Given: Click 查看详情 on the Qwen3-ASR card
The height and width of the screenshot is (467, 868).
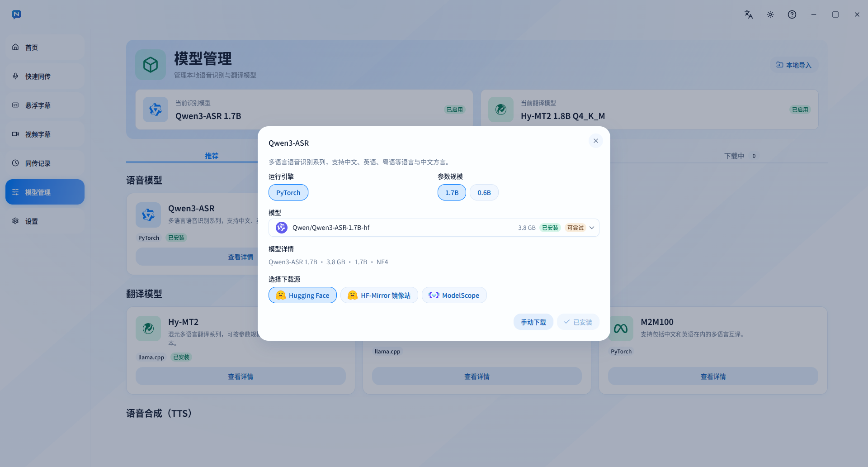Looking at the screenshot, I should point(241,257).
